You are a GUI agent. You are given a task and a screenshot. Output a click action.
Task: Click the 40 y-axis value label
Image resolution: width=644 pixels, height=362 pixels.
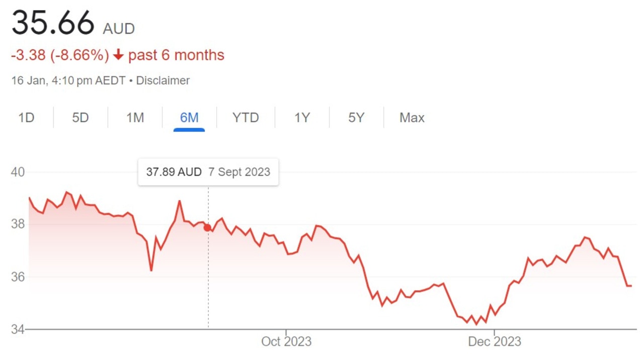pos(18,172)
